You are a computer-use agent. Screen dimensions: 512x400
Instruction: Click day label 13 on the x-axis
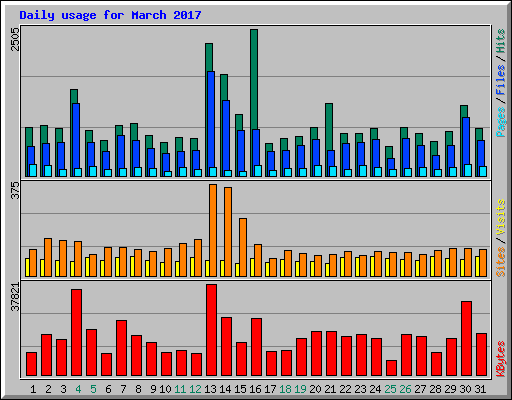pyautogui.click(x=210, y=389)
